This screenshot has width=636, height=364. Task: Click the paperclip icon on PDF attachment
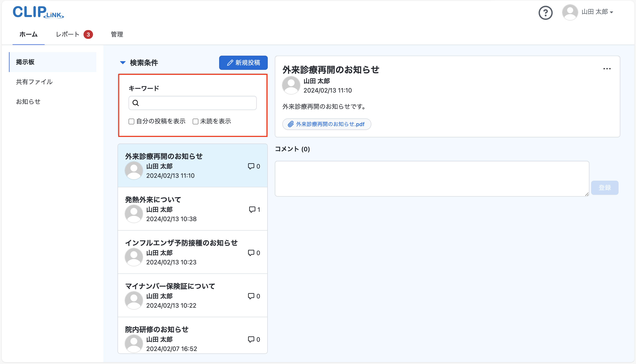290,124
